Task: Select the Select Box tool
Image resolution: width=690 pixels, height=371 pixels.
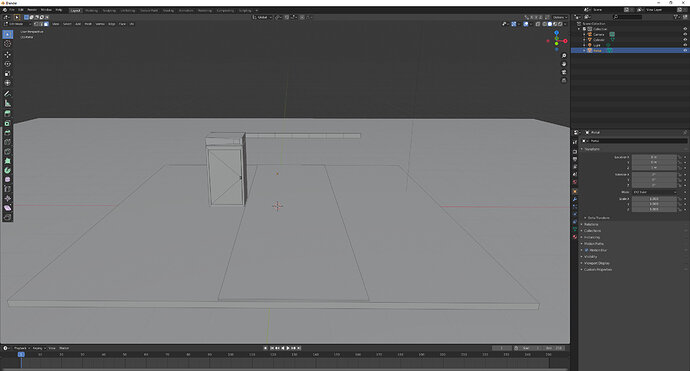Action: tap(7, 34)
